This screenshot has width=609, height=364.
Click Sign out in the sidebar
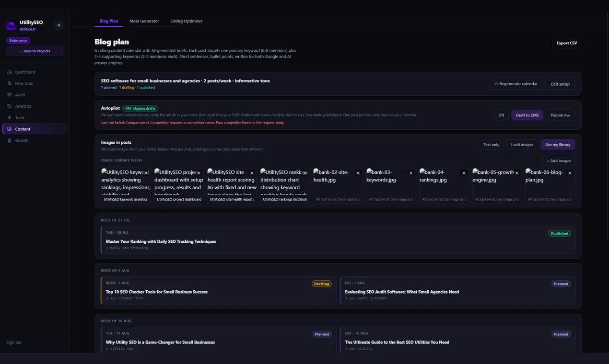(14, 342)
